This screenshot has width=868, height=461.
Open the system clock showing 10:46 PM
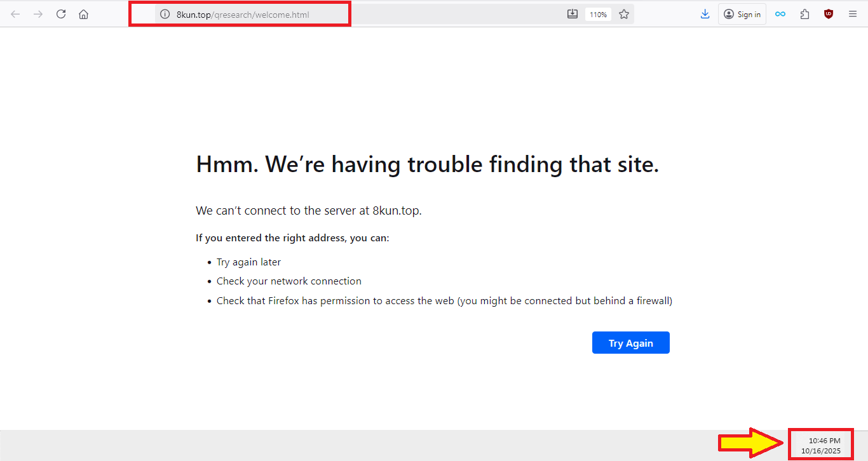pyautogui.click(x=824, y=445)
